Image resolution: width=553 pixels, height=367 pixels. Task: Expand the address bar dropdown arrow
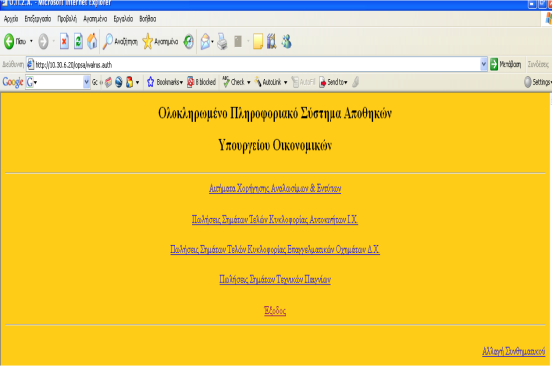coord(484,64)
